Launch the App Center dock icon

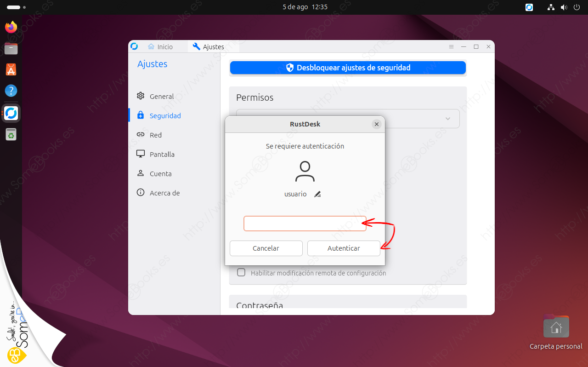[11, 69]
